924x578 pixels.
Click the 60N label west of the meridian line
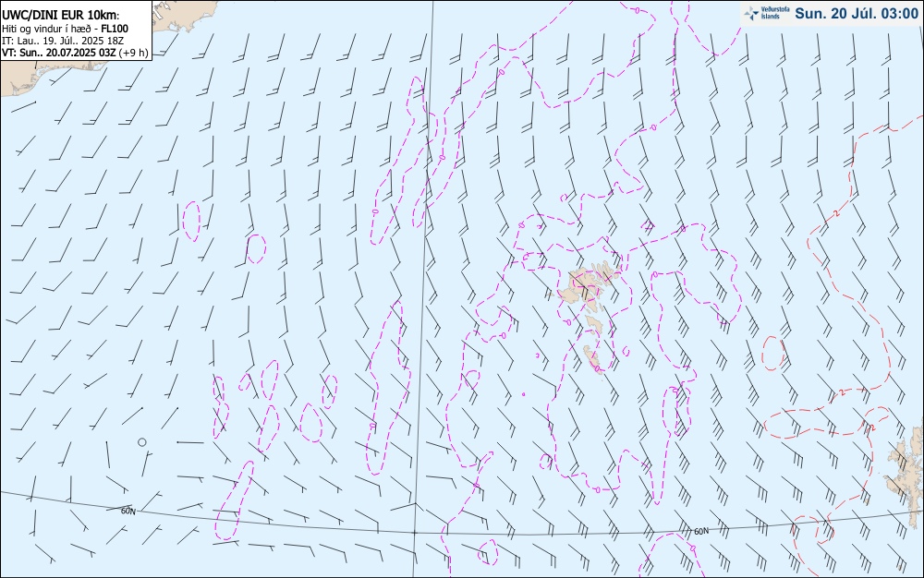point(128,511)
